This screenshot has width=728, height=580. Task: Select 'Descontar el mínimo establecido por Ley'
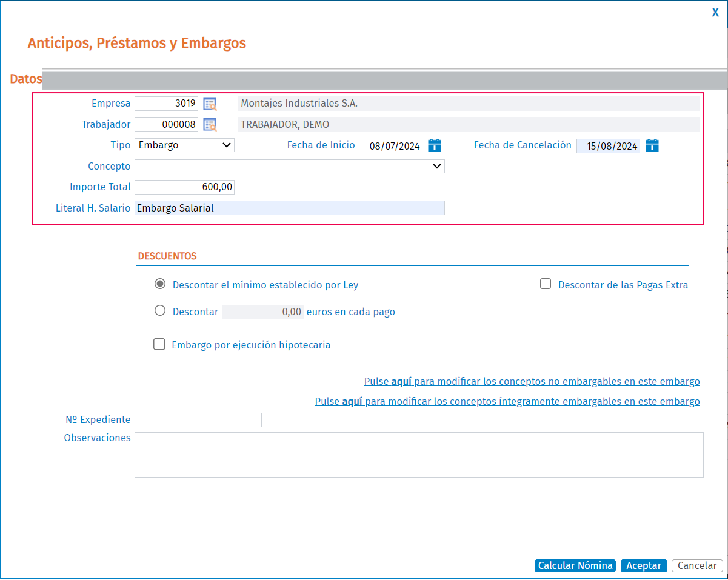[160, 284]
